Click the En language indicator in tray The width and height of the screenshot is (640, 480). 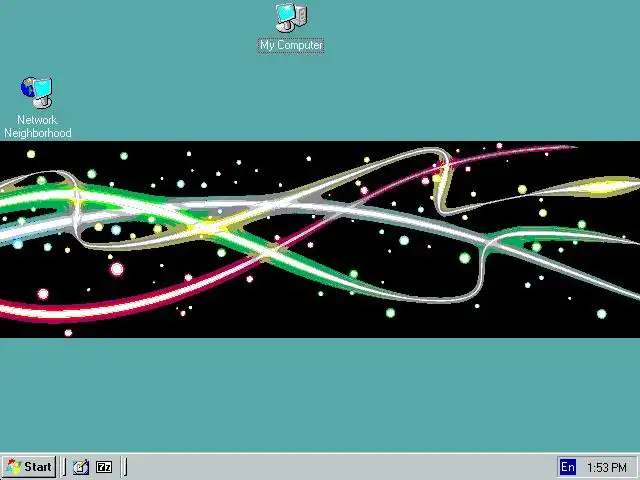567,467
